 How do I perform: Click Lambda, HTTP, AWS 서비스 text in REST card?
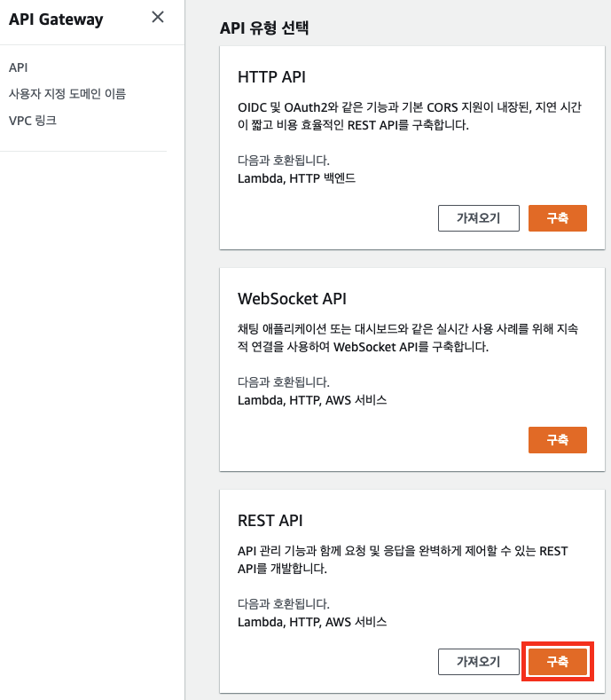[312, 622]
